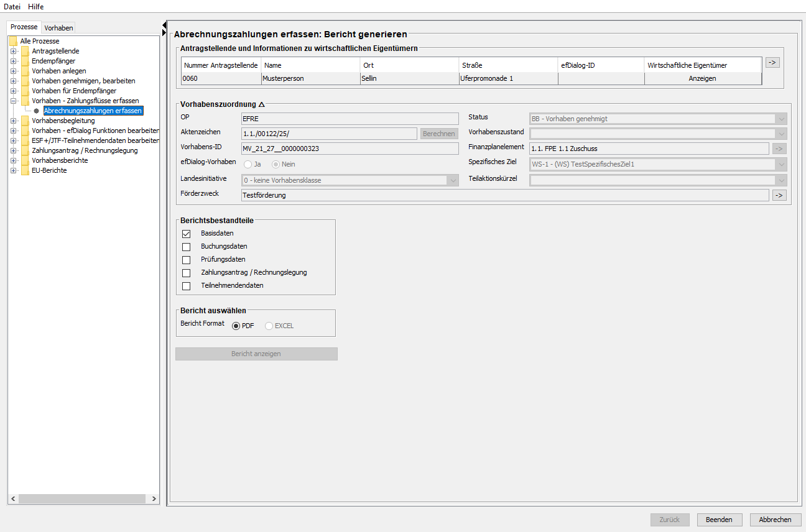
Task: Collapse the Vorhabenszuordnung section triangle
Action: (262, 104)
